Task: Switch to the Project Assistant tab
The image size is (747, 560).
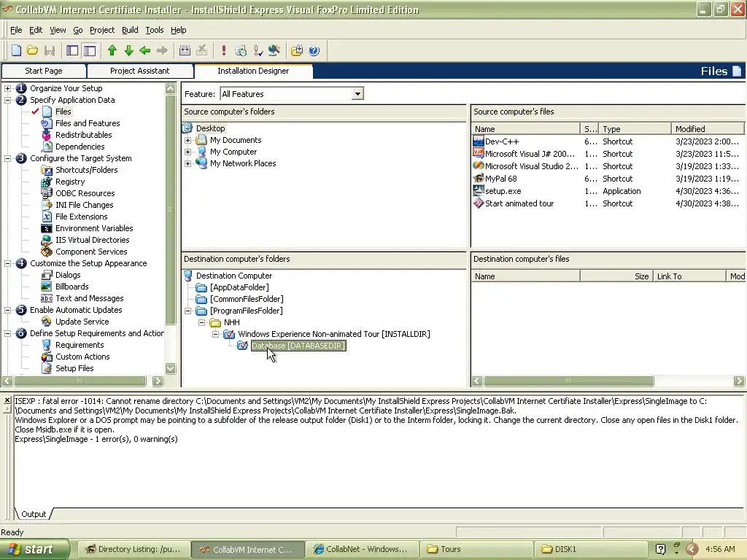Action: 139,71
